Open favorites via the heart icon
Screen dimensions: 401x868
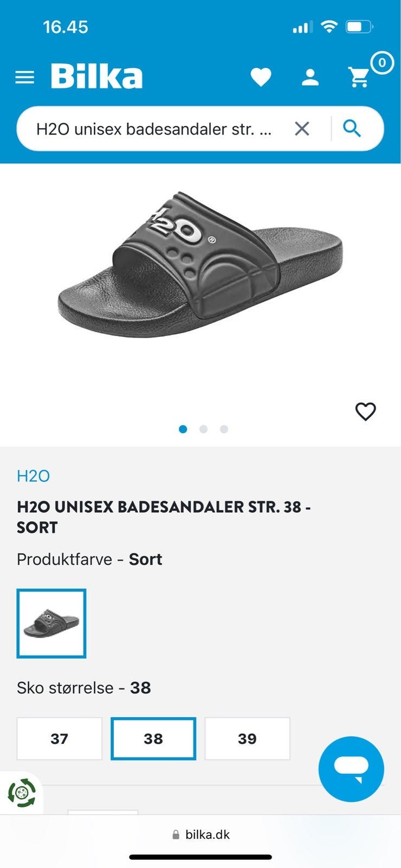coord(262,77)
